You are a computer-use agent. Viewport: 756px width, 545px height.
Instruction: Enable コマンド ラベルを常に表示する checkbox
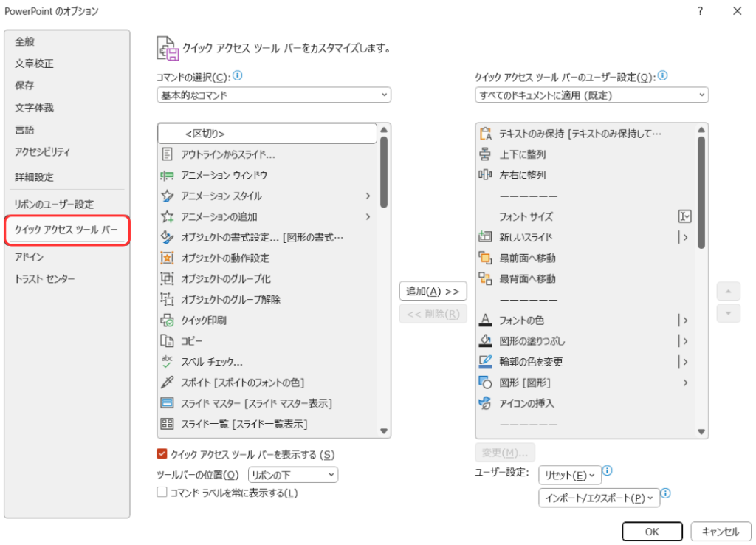[162, 493]
